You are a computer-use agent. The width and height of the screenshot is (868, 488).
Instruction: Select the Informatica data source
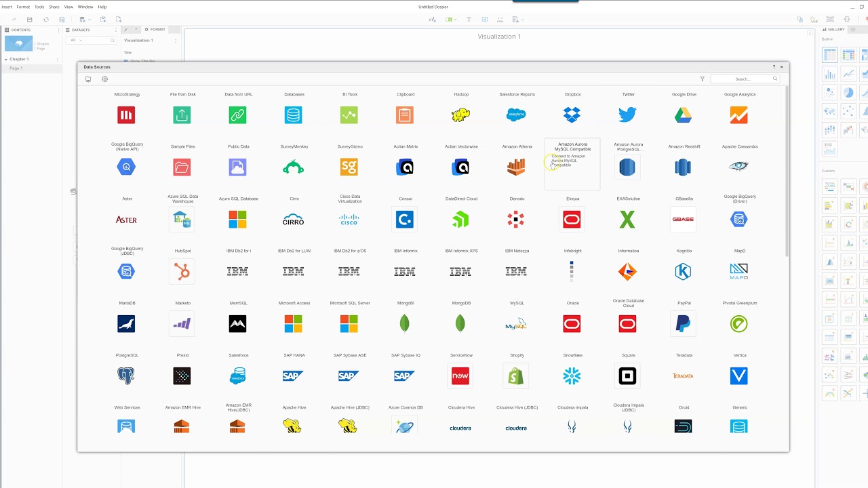(627, 272)
